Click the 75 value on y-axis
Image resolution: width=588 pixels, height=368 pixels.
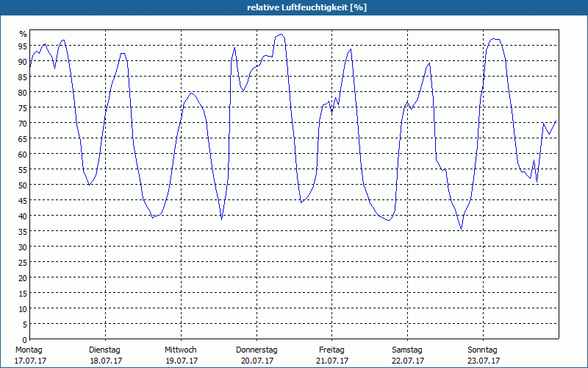tap(23, 108)
